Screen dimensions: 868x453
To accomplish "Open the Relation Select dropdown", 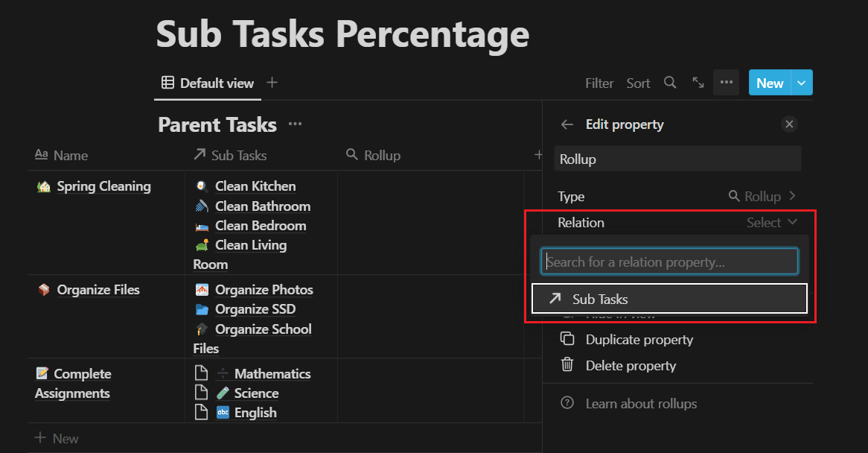I will [x=772, y=223].
